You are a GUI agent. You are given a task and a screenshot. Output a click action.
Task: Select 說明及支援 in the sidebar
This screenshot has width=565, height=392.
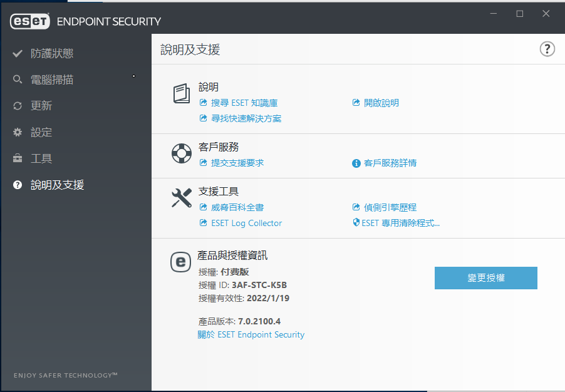[x=57, y=185]
